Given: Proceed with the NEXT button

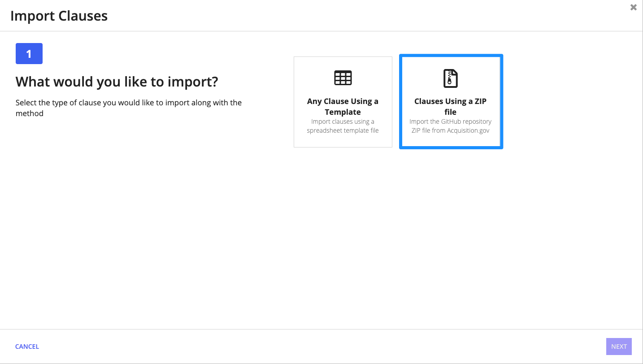Looking at the screenshot, I should [x=619, y=347].
